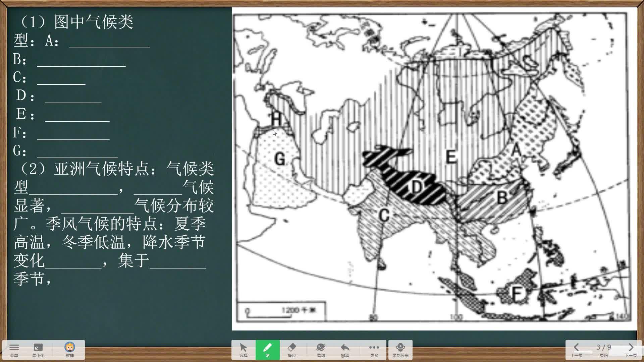The image size is (644, 362).
Task: Open the 3 / 9 page indicator
Action: tap(603, 348)
